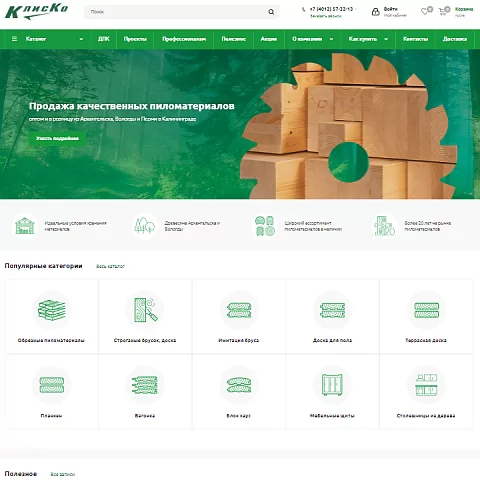Open the Проекты menu item
The height and width of the screenshot is (480, 480).
coord(135,39)
